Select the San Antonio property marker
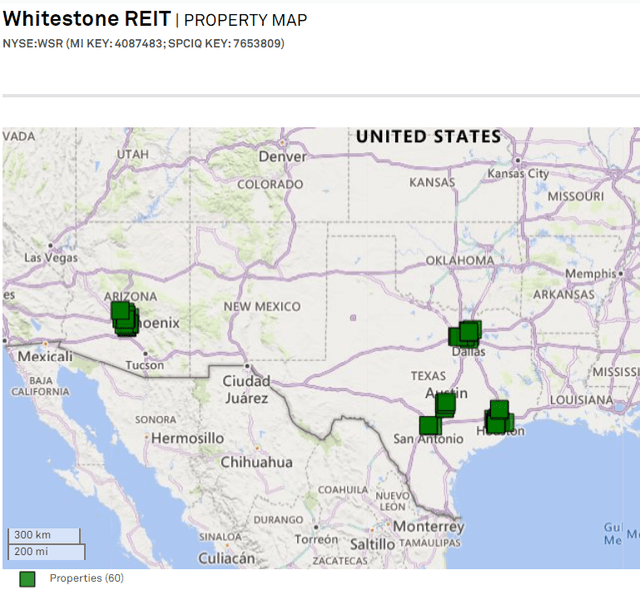640x590 pixels. point(430,425)
